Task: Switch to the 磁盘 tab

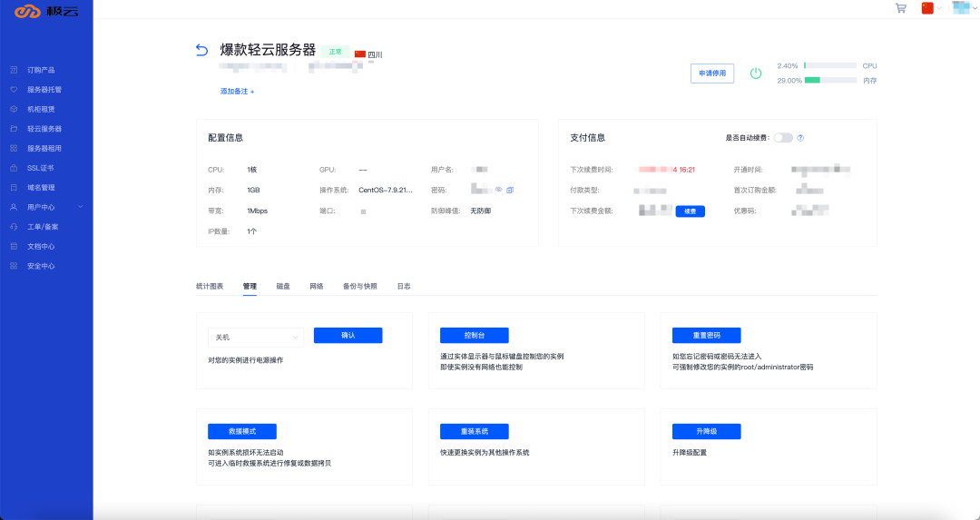Action: tap(283, 286)
